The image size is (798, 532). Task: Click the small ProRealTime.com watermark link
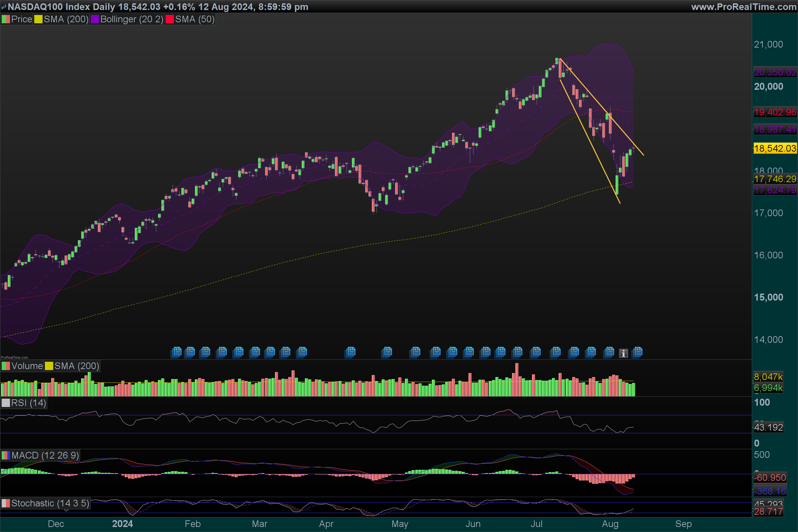pyautogui.click(x=14, y=358)
